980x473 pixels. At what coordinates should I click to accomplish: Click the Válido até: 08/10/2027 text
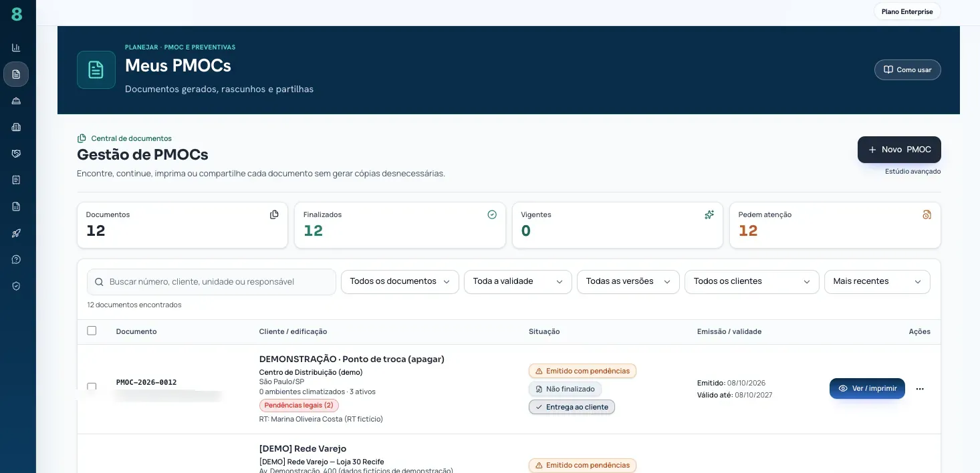735,395
